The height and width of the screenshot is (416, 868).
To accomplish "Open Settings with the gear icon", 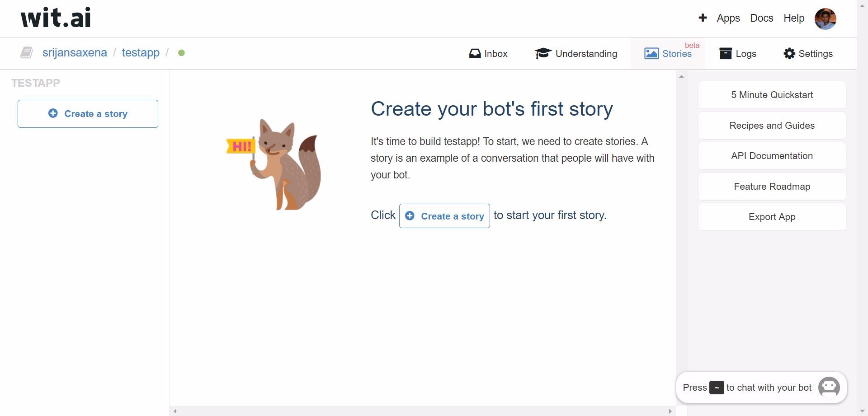I will coord(808,54).
